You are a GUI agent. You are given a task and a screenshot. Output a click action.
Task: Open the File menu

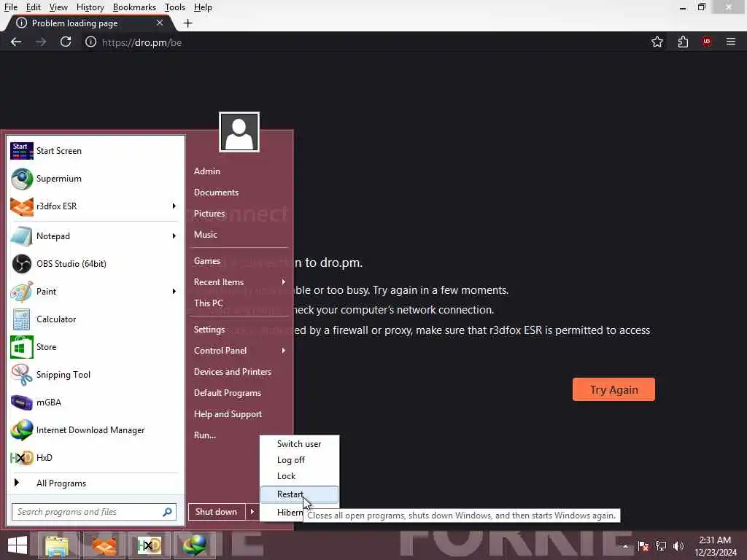[x=10, y=7]
